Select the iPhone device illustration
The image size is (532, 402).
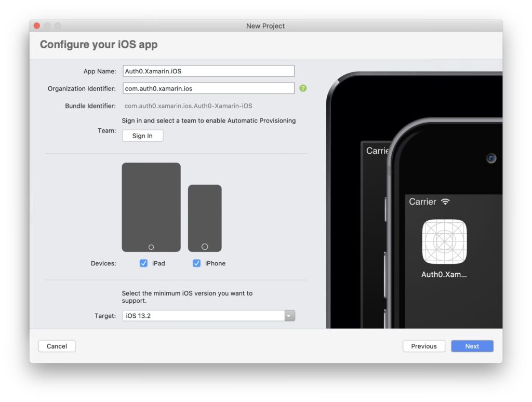pyautogui.click(x=205, y=218)
